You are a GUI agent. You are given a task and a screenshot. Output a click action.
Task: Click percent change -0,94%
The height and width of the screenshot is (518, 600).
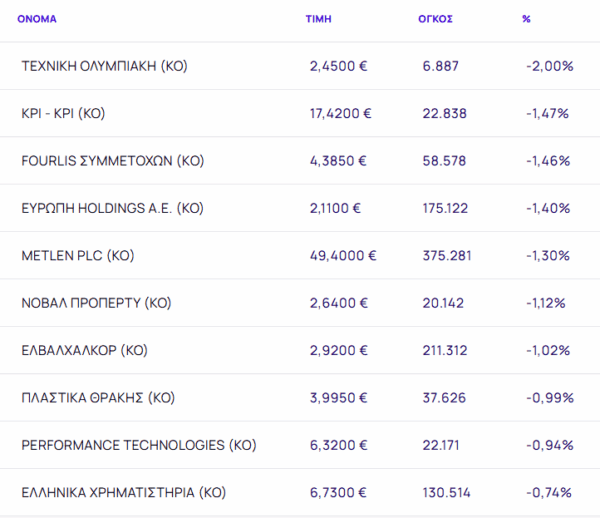pos(550,445)
